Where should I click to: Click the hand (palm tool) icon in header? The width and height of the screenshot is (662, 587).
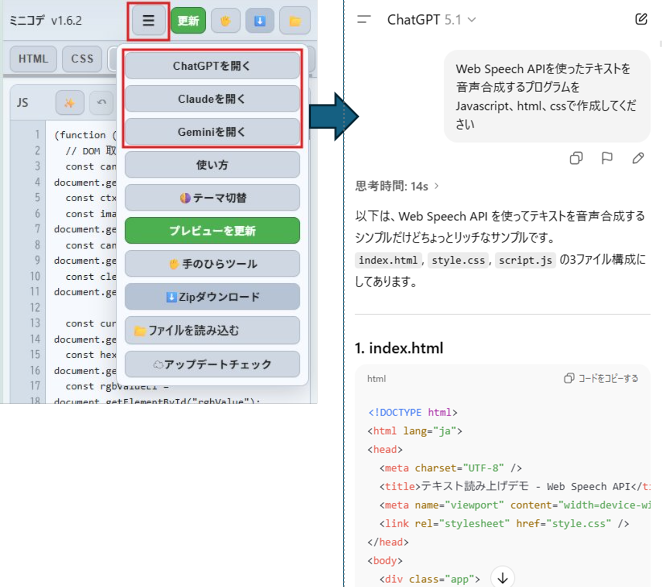pyautogui.click(x=225, y=20)
